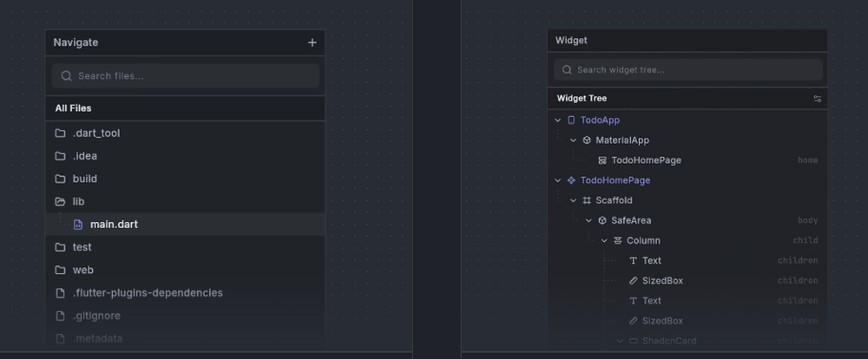Click the magnifier icon in widget search

(x=567, y=69)
